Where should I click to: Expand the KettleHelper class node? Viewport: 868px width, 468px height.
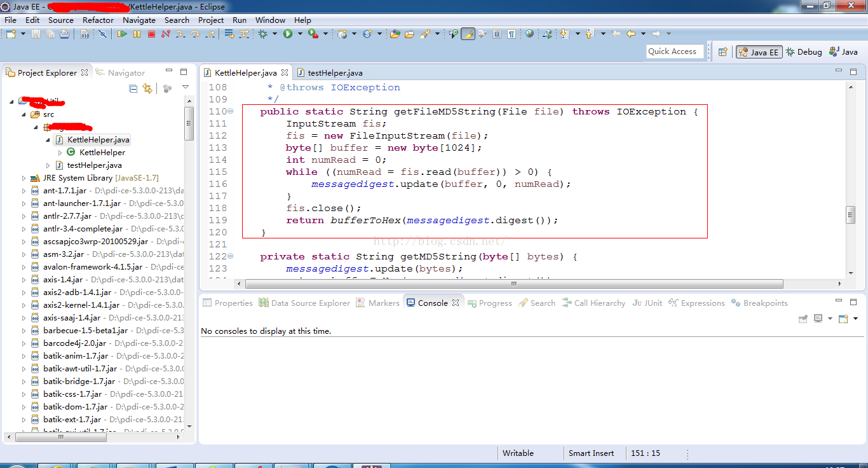coord(60,153)
